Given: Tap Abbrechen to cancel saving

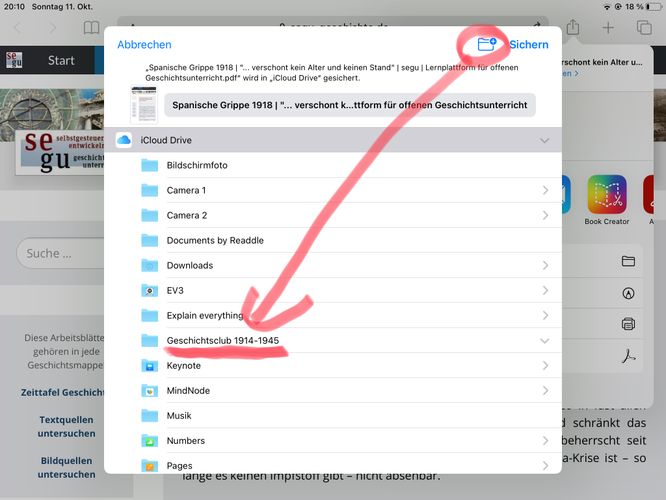Looking at the screenshot, I should click(x=144, y=45).
